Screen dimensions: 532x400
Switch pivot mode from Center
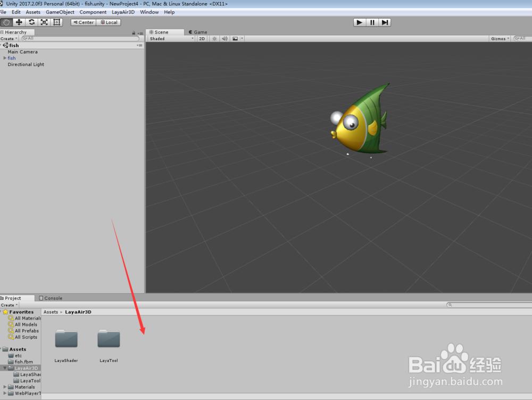(x=83, y=22)
